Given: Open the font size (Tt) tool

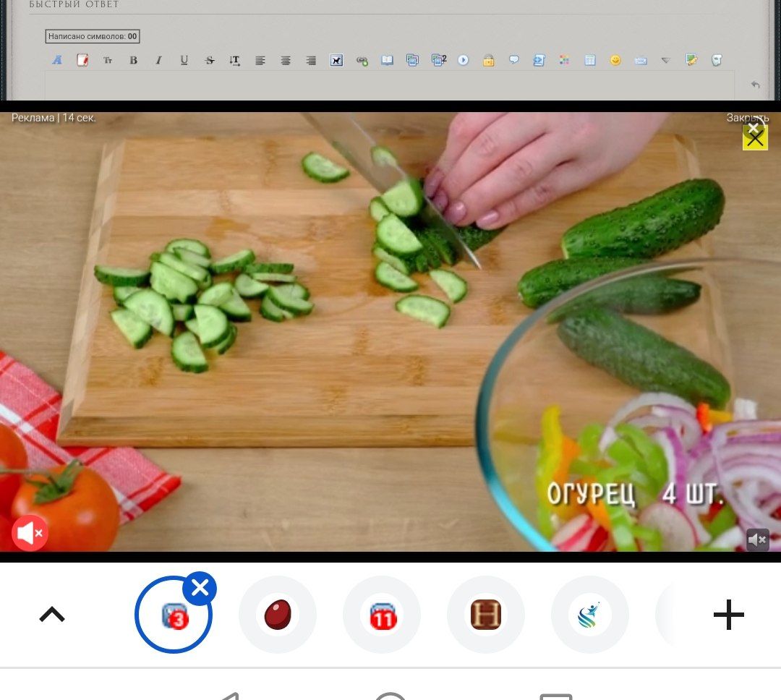Looking at the screenshot, I should click(x=108, y=60).
